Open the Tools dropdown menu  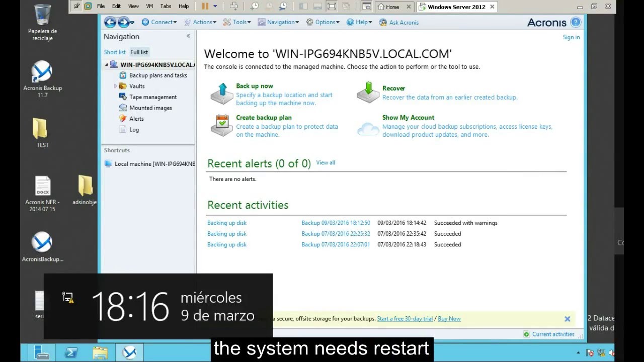point(237,22)
